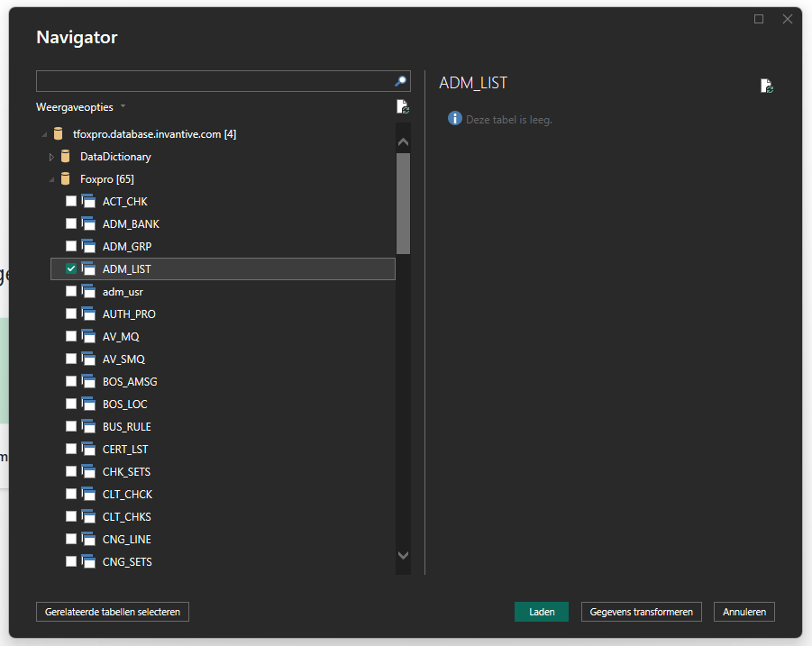Click the Laden button

click(542, 612)
